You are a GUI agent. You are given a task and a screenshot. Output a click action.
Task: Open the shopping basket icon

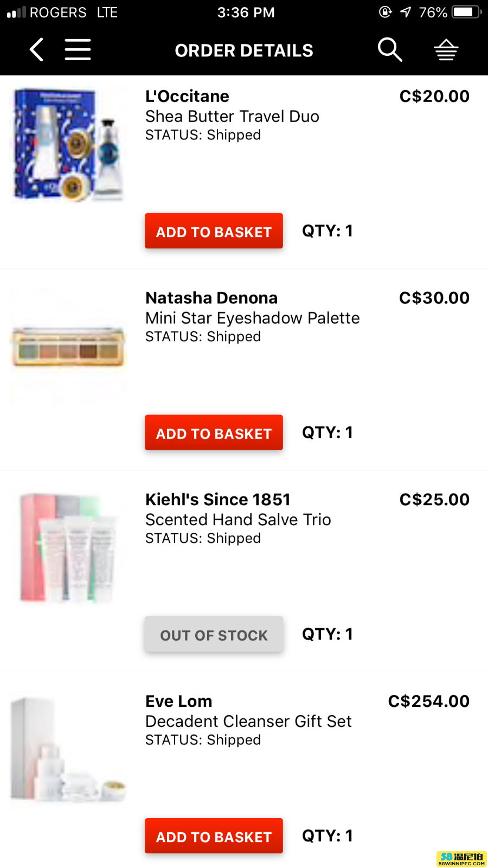pos(446,50)
